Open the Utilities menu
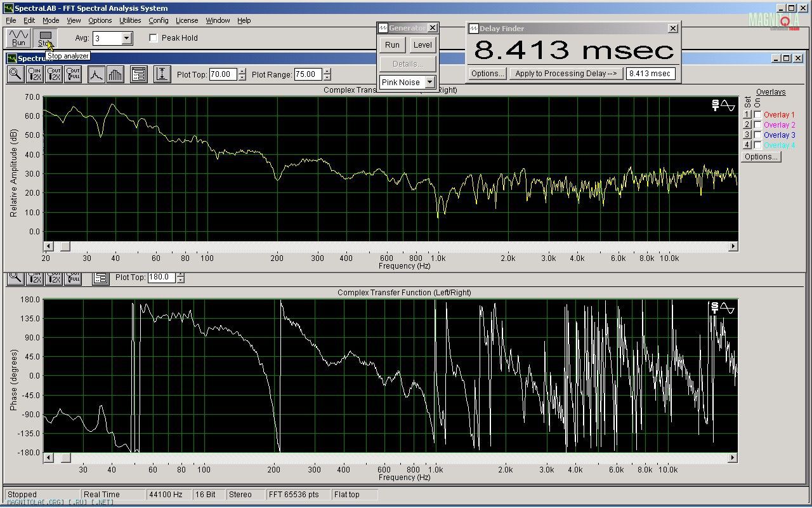This screenshot has width=812, height=508. point(130,20)
